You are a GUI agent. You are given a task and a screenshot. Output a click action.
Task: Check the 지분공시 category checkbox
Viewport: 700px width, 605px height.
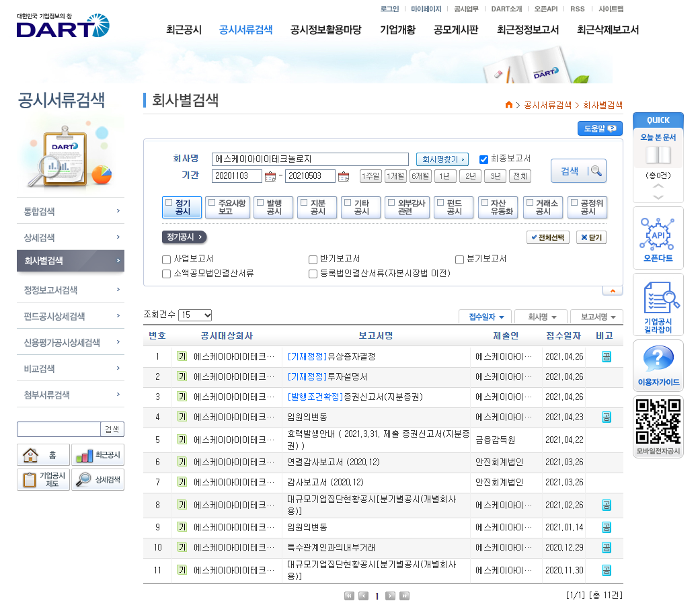[304, 202]
